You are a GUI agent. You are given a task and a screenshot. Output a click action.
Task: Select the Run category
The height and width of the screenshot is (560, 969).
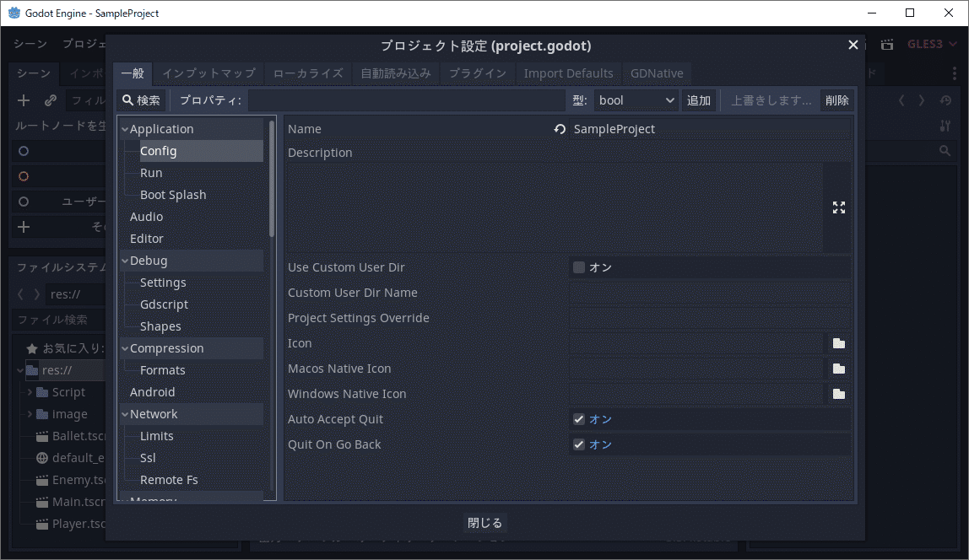(151, 173)
